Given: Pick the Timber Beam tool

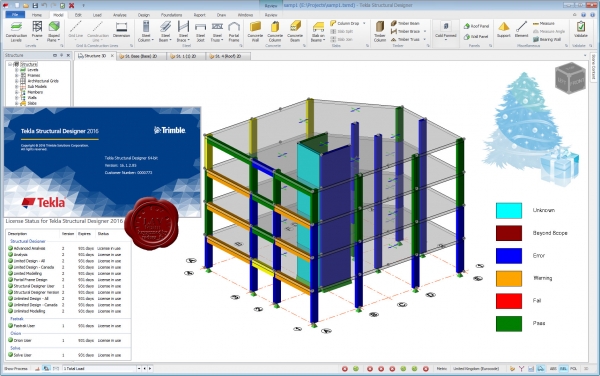Looking at the screenshot, I should point(405,23).
